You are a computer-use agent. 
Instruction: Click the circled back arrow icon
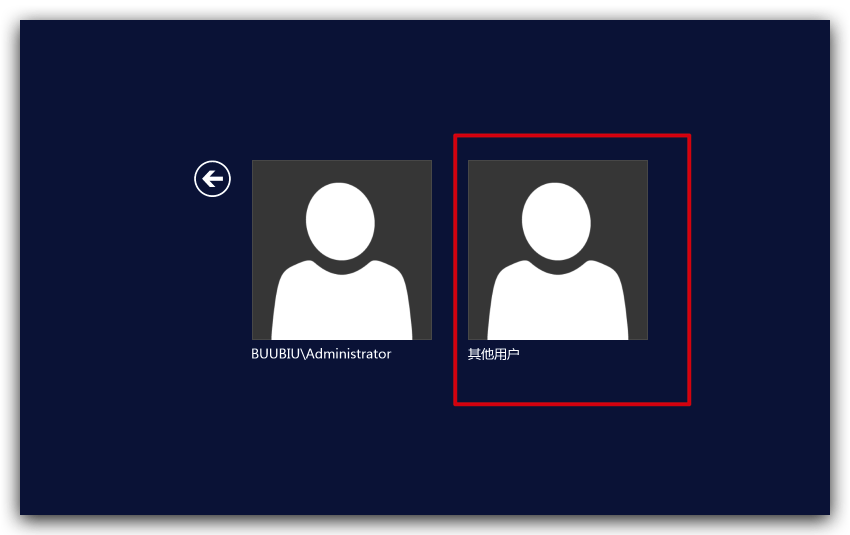tap(212, 179)
